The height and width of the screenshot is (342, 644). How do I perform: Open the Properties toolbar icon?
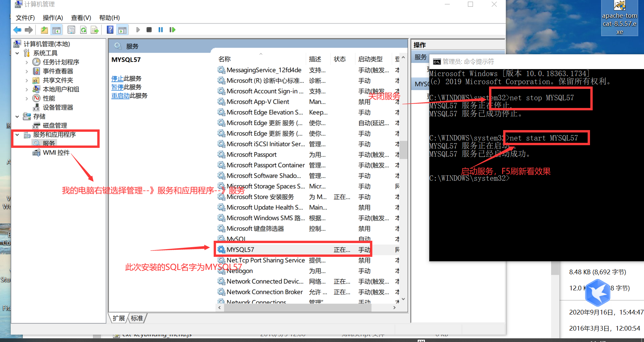71,30
